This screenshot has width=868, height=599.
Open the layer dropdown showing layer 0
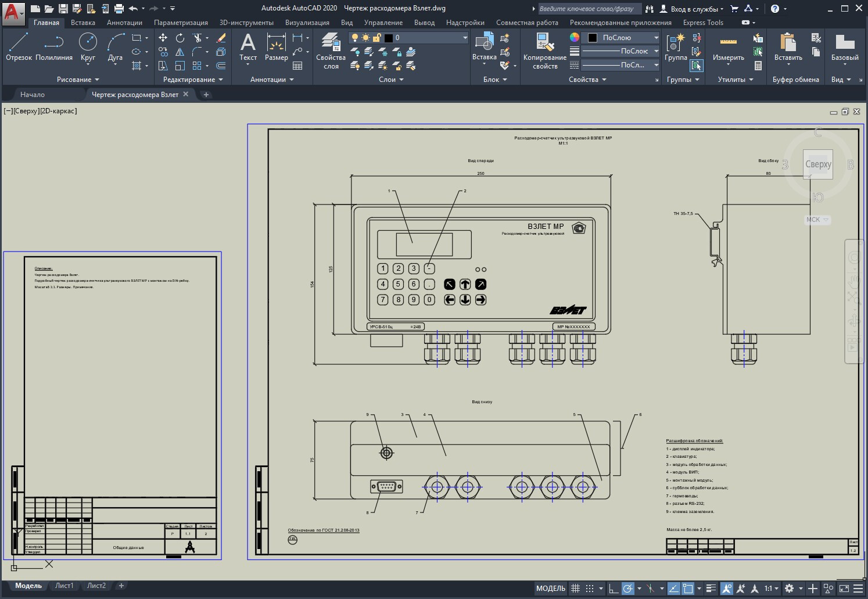[408, 38]
